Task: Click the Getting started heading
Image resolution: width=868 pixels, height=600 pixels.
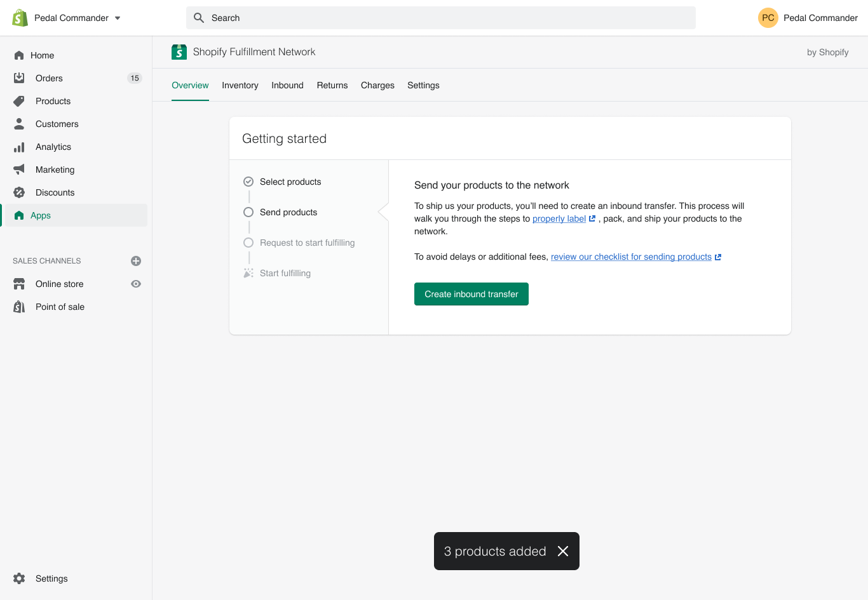Action: tap(284, 138)
